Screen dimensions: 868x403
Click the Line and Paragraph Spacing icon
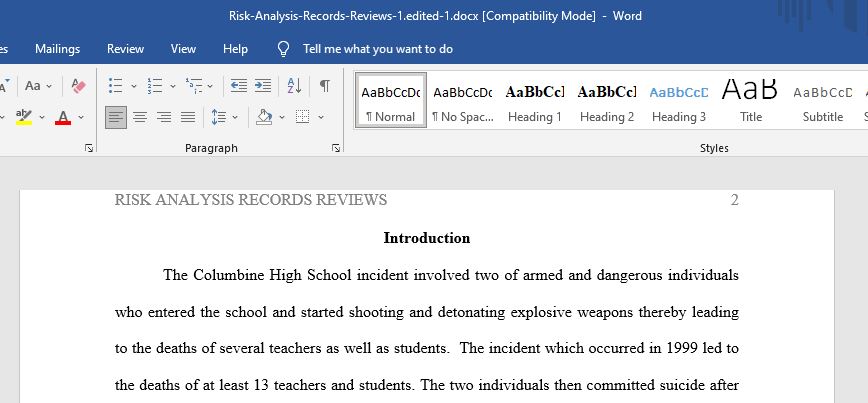pyautogui.click(x=219, y=117)
